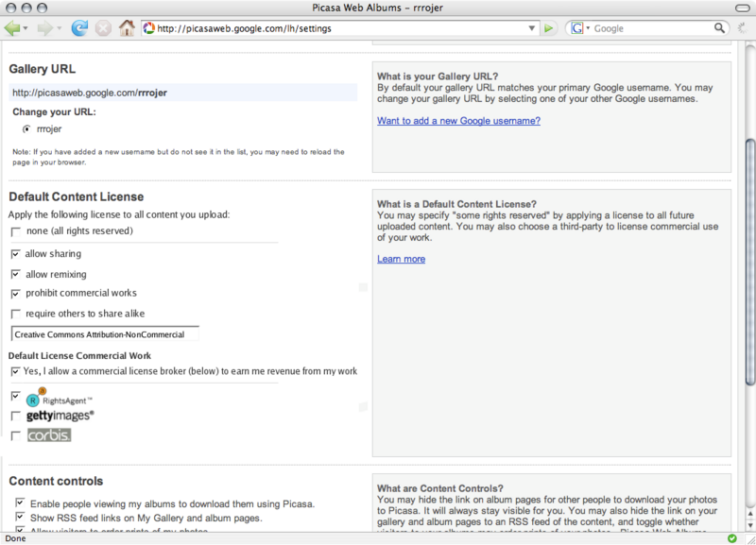Open the Forward button history dropdown arrow

click(60, 28)
